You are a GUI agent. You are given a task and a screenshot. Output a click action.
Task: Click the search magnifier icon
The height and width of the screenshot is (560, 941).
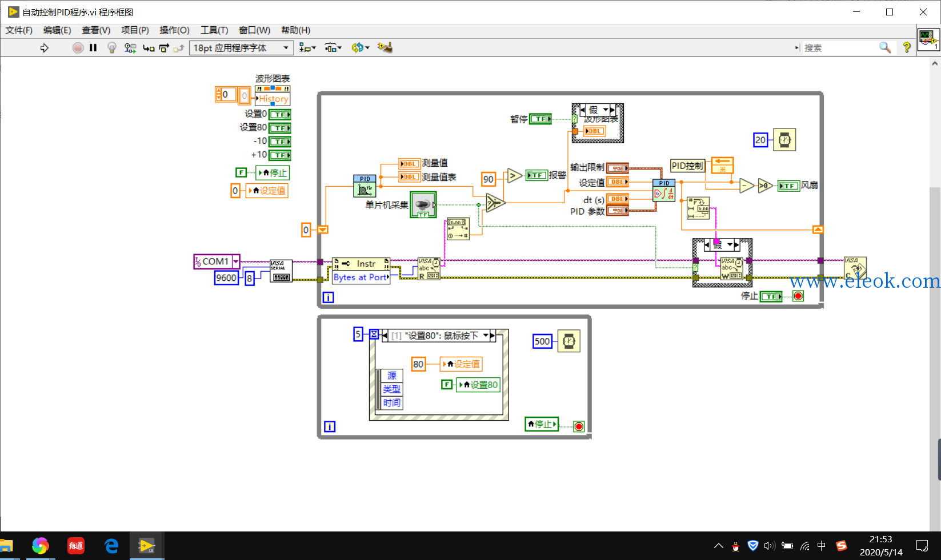885,48
